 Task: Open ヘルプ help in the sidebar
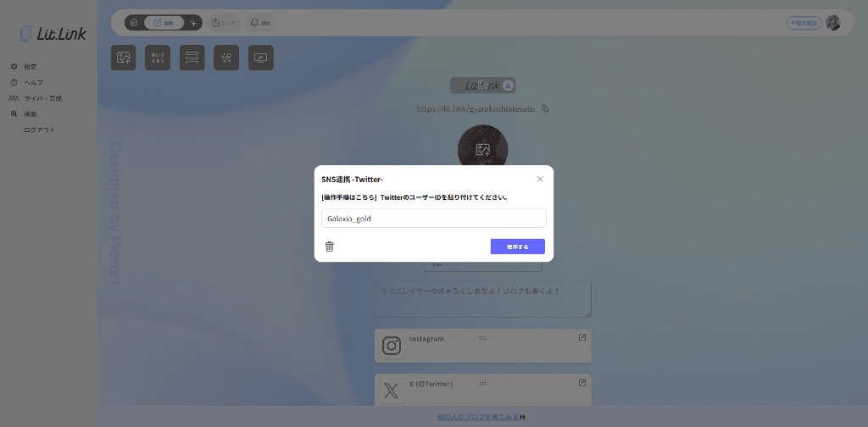[33, 82]
